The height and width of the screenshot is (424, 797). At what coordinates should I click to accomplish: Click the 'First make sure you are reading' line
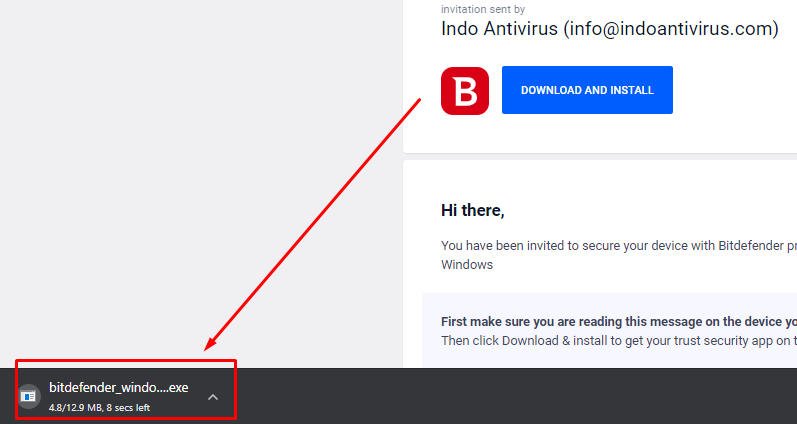coord(619,321)
